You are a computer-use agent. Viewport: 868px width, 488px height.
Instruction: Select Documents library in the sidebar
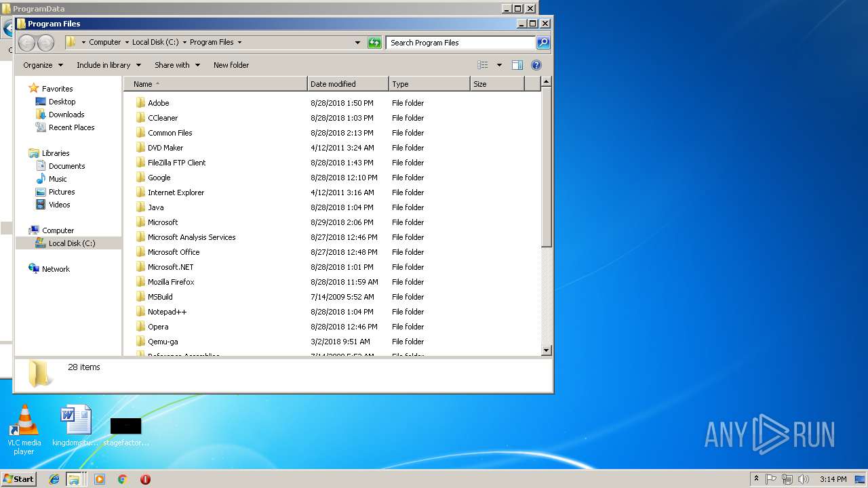(66, 166)
